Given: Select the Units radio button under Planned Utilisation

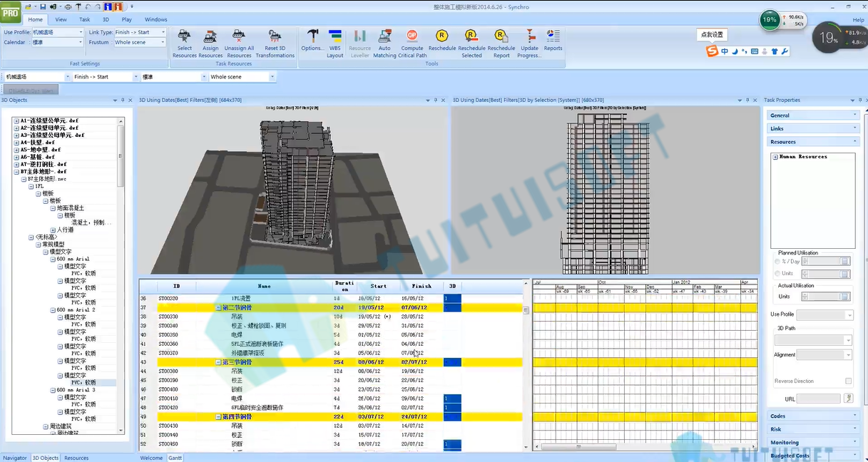Looking at the screenshot, I should click(777, 273).
